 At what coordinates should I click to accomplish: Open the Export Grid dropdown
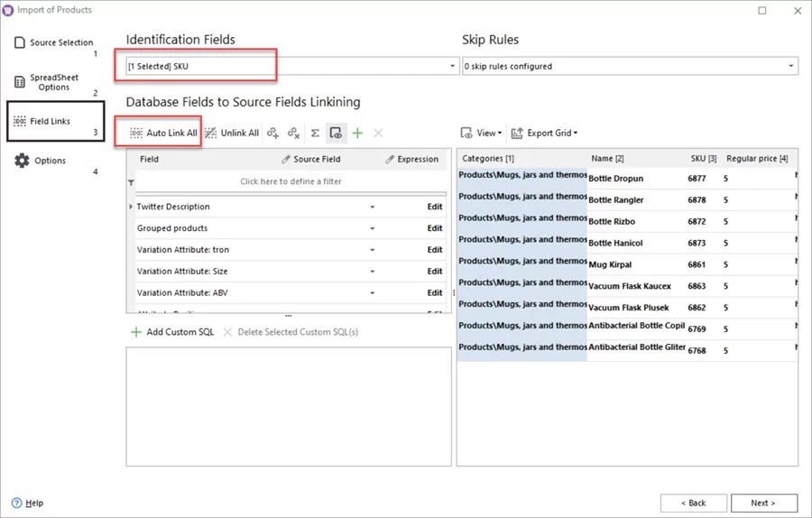(544, 134)
